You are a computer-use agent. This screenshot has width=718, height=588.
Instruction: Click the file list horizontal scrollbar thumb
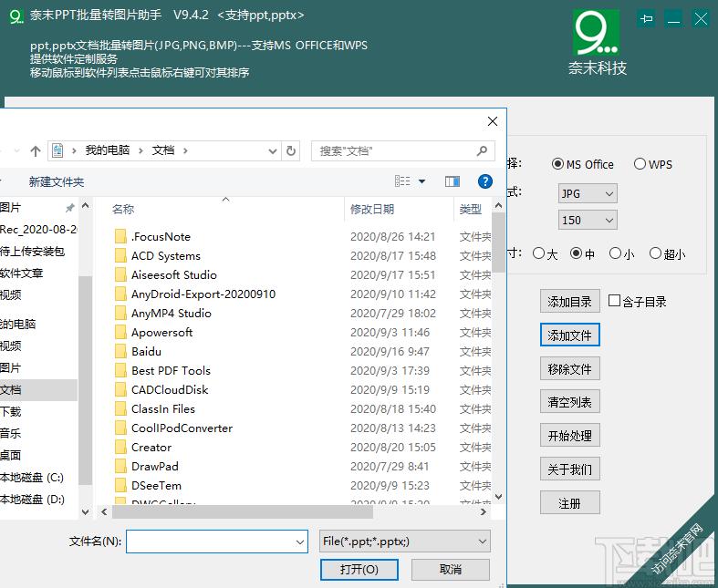[243, 511]
